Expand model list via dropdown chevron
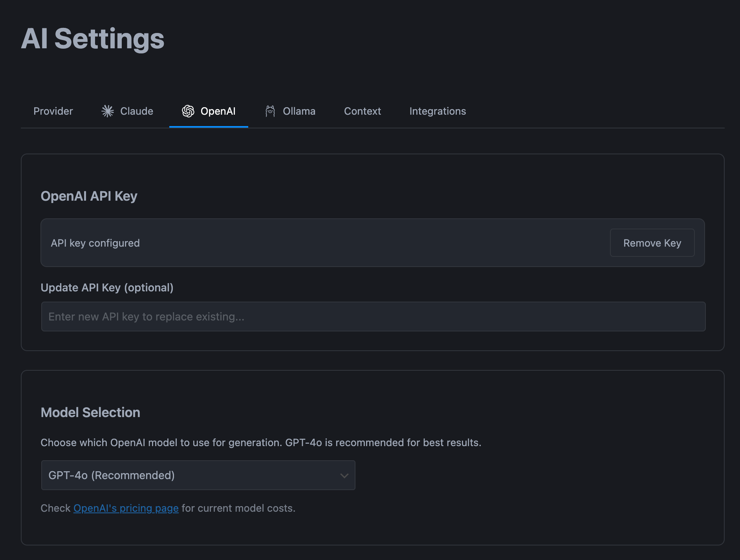The image size is (740, 560). pyautogui.click(x=344, y=476)
